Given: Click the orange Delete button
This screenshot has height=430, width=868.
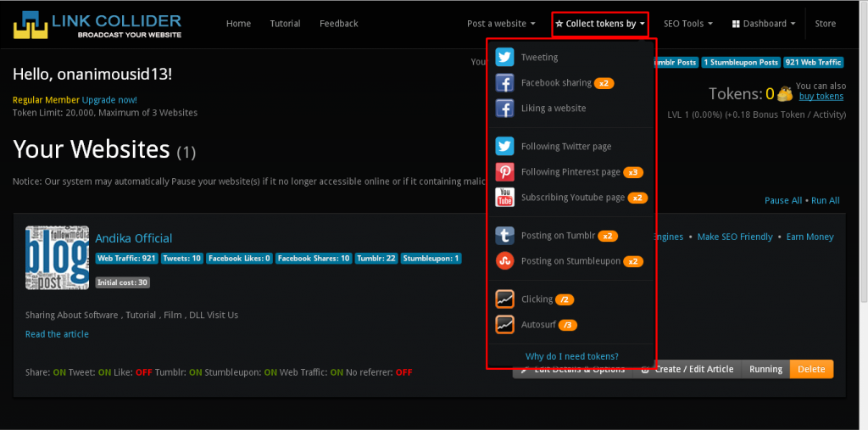Looking at the screenshot, I should click(x=811, y=369).
